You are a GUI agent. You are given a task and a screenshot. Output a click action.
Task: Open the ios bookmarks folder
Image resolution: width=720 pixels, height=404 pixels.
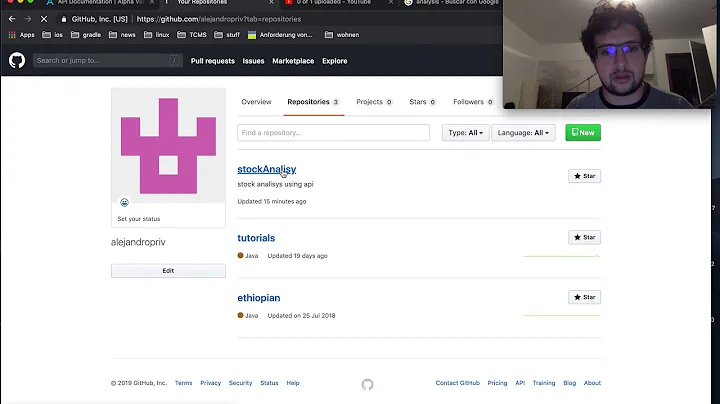52,35
